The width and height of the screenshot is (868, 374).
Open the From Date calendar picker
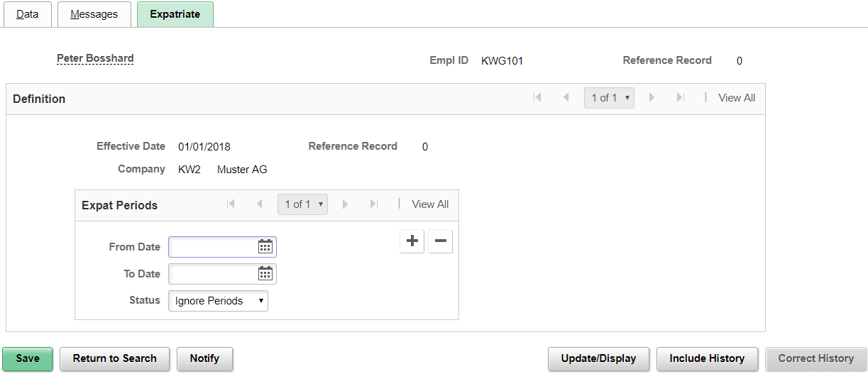pos(265,247)
